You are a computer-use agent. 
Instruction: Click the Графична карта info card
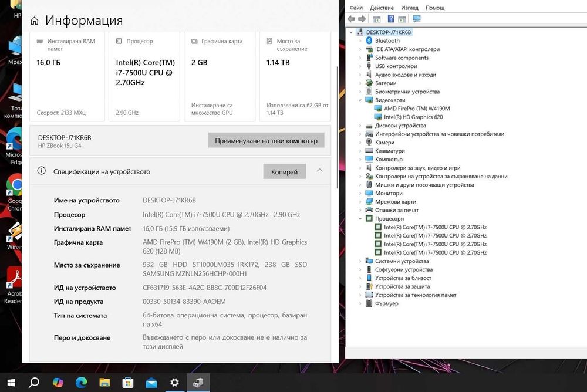[x=220, y=76]
